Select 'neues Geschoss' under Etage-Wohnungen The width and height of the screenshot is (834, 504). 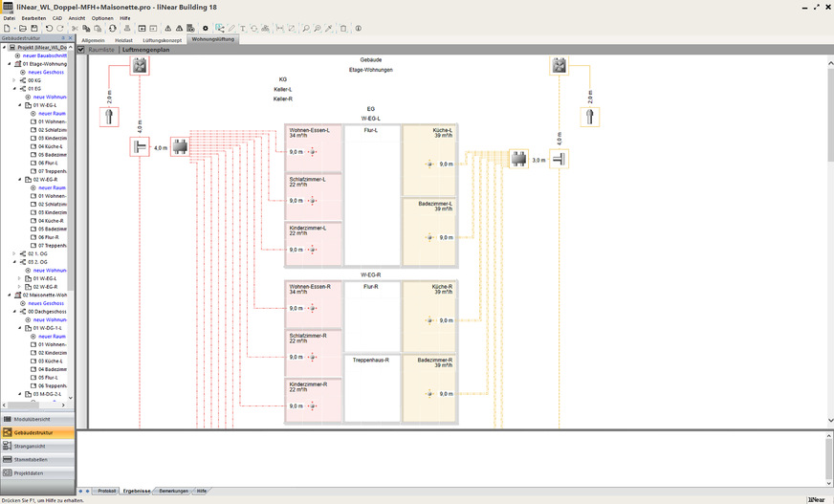click(x=46, y=73)
